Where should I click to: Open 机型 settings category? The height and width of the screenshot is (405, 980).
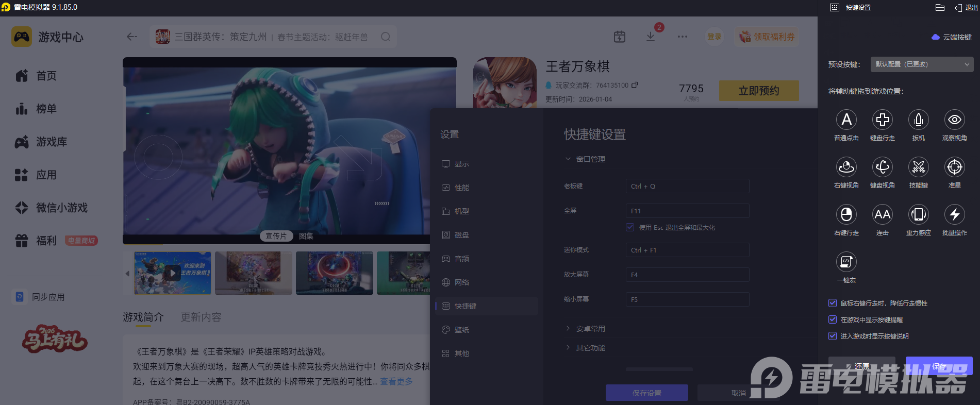(x=487, y=211)
